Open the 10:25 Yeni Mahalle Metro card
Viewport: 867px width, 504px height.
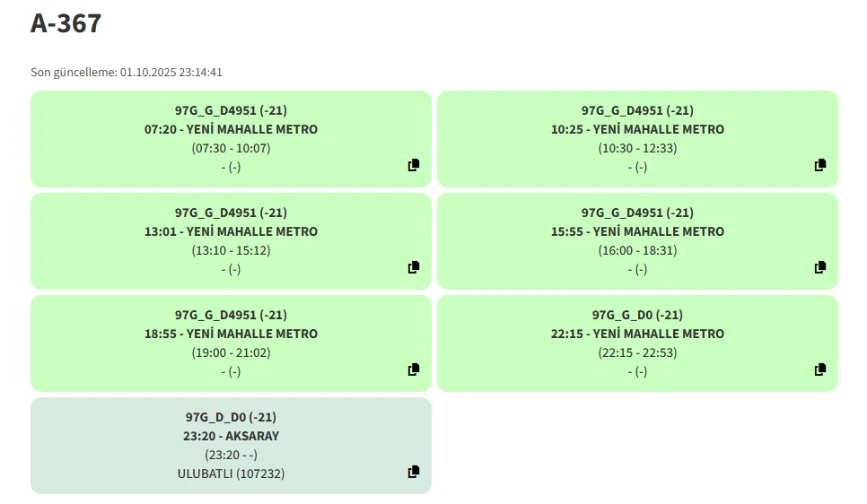pyautogui.click(x=637, y=138)
